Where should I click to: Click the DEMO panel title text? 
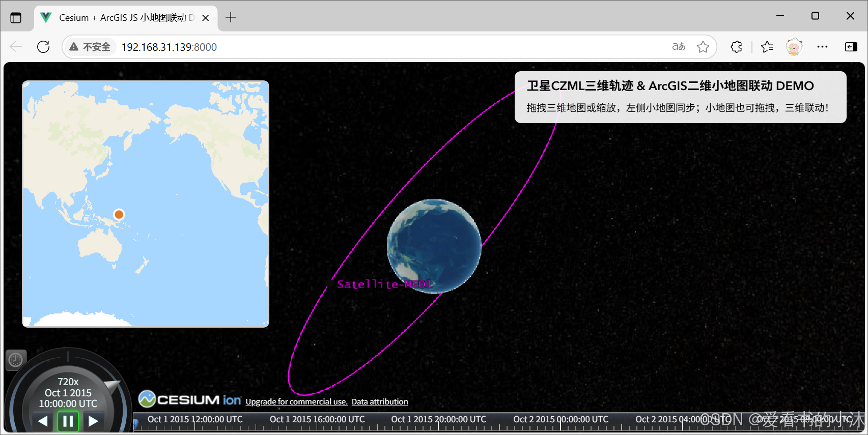670,86
